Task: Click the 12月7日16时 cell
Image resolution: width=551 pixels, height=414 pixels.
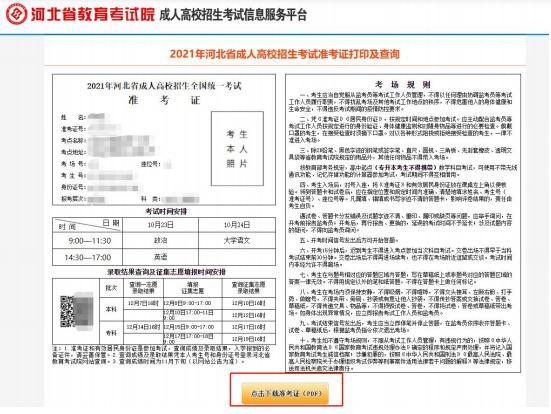Action: click(143, 303)
